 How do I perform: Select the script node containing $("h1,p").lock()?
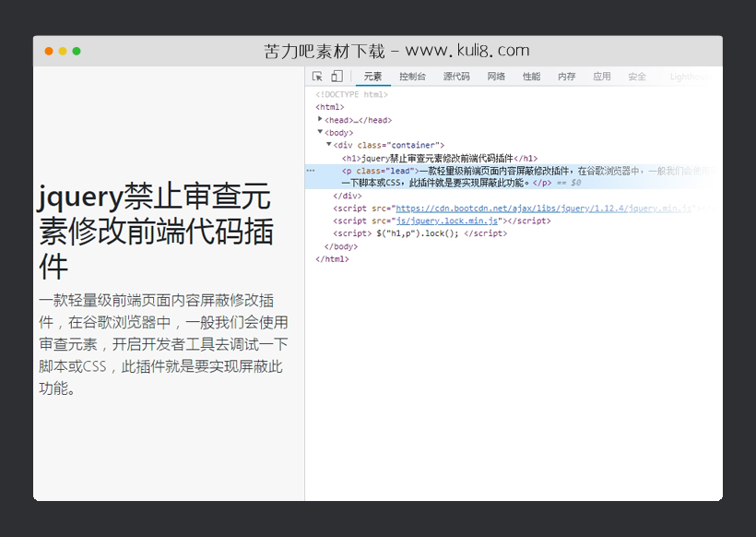[x=419, y=233]
